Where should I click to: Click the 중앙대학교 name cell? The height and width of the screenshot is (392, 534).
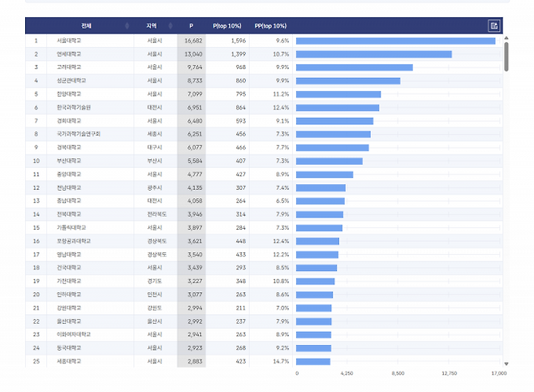tap(69, 174)
